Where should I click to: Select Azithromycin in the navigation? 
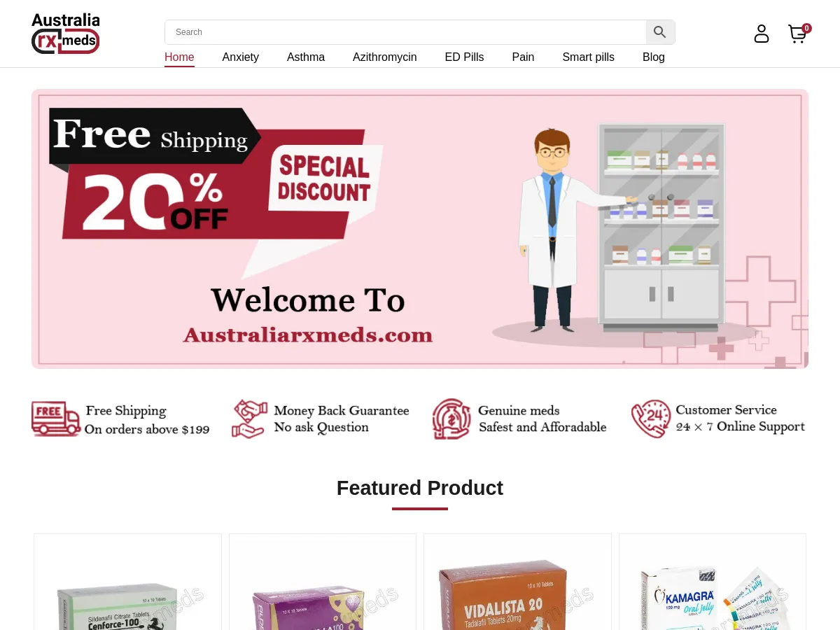385,57
